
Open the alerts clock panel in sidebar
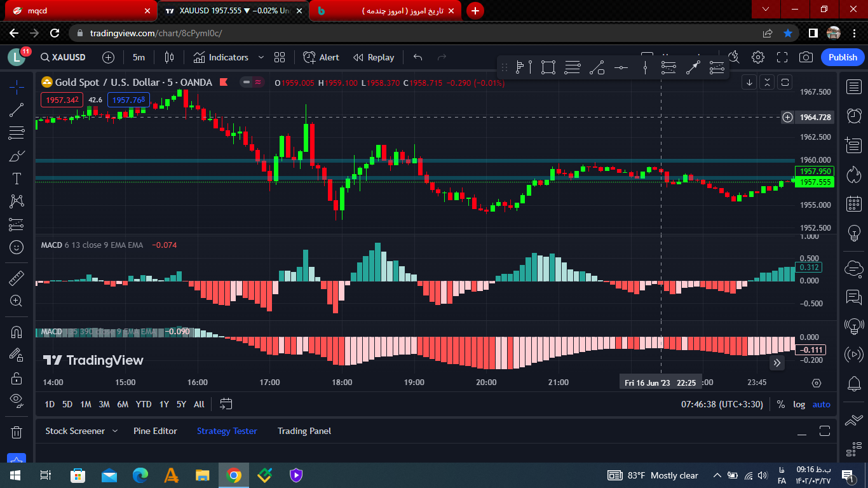tap(854, 116)
